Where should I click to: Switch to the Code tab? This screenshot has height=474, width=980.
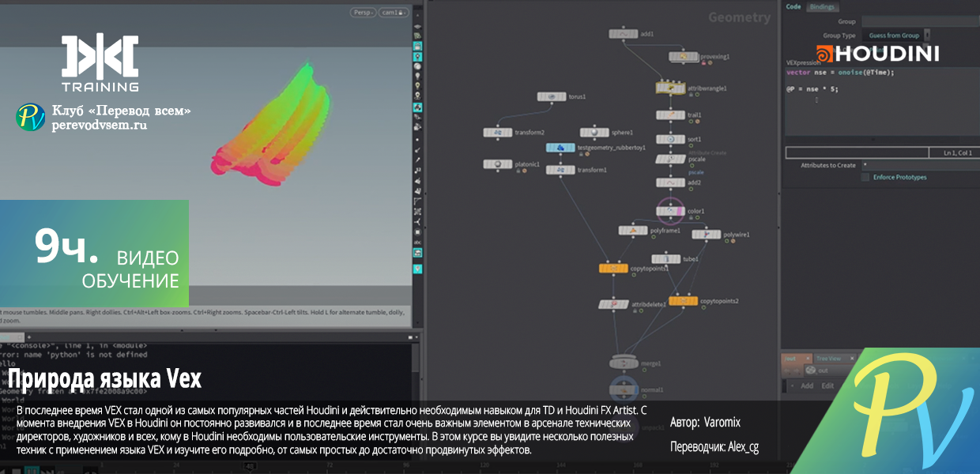tap(793, 6)
